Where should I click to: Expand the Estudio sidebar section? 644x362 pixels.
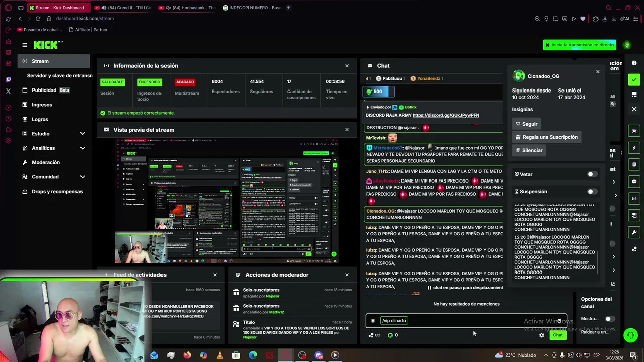pyautogui.click(x=83, y=134)
